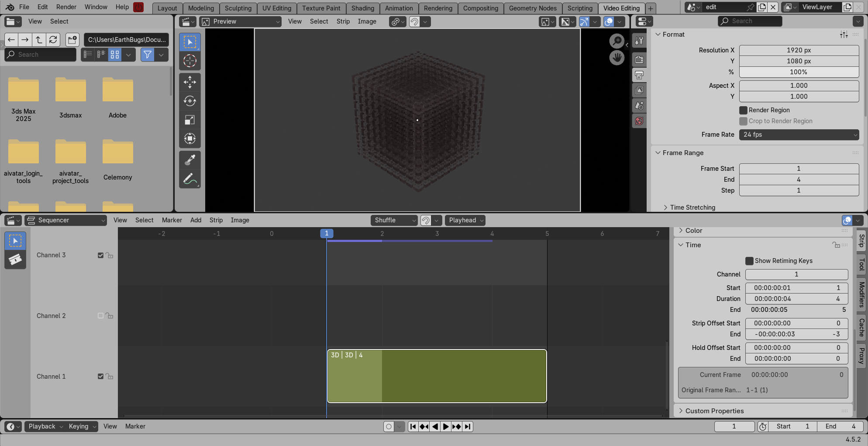Select the Scale tool in preview toolbar
The height and width of the screenshot is (446, 868).
click(x=190, y=120)
